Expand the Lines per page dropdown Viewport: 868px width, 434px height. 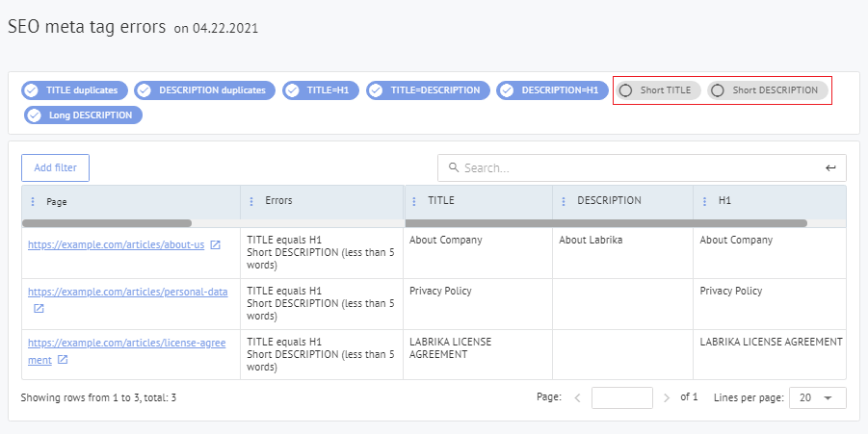pos(817,397)
